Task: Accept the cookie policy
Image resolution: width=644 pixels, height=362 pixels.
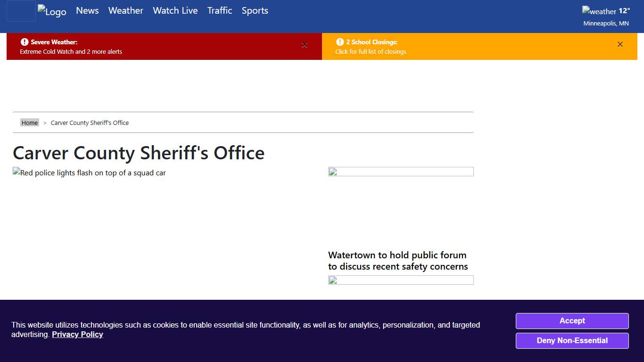Action: [572, 321]
